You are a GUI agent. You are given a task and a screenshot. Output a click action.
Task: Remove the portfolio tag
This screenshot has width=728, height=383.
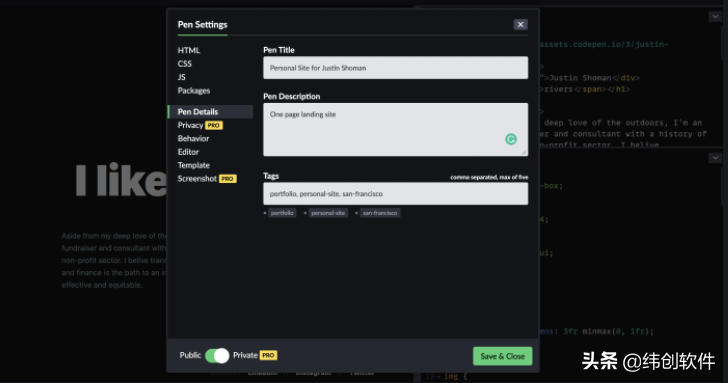point(265,213)
